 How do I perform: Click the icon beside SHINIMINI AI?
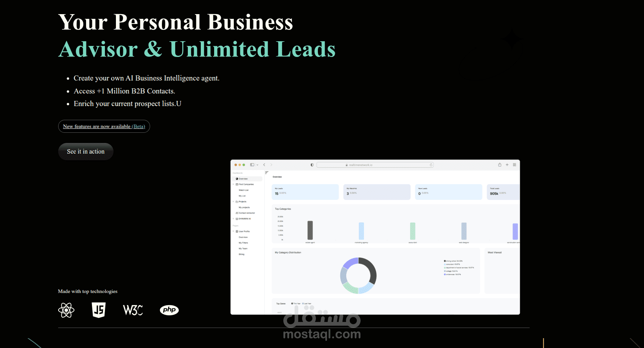coord(237,219)
